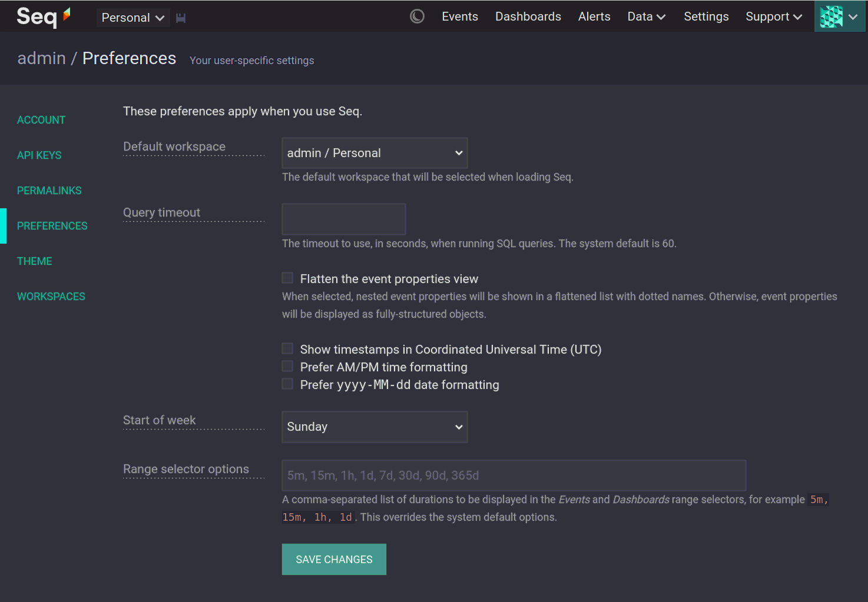The image size is (868, 602).
Task: Open the Personal workspace dropdown
Action: click(133, 18)
